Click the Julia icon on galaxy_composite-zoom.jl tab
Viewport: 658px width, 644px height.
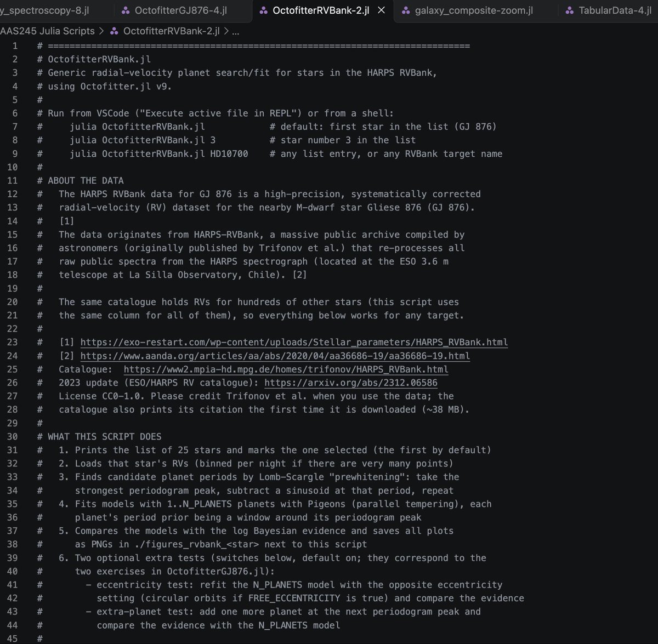[x=406, y=10]
